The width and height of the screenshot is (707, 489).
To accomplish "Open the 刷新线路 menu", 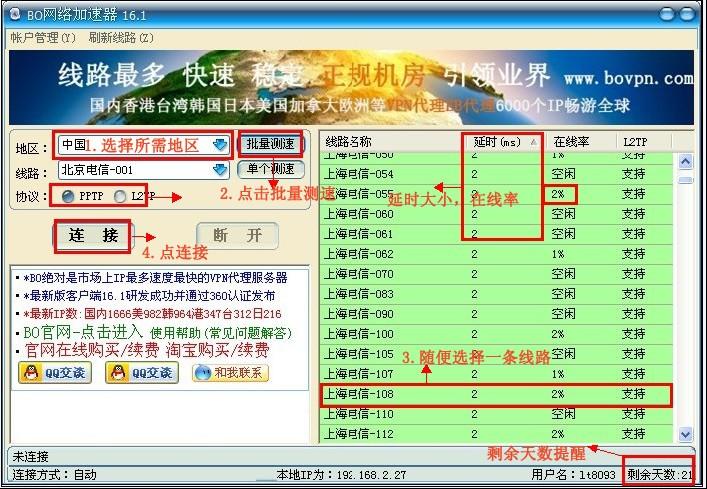I will coord(121,37).
